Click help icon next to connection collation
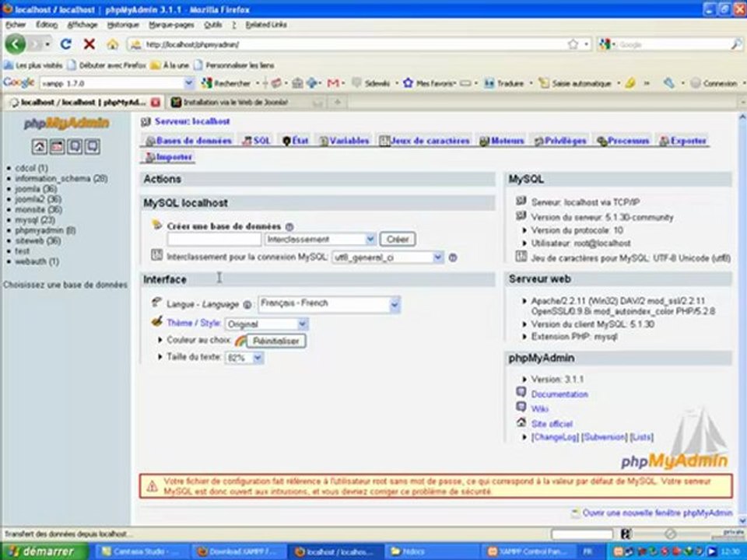The image size is (747, 560). point(453,257)
